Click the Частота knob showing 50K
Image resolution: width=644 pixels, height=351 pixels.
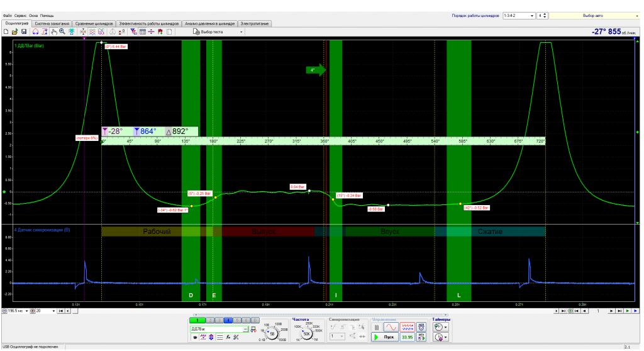306,334
